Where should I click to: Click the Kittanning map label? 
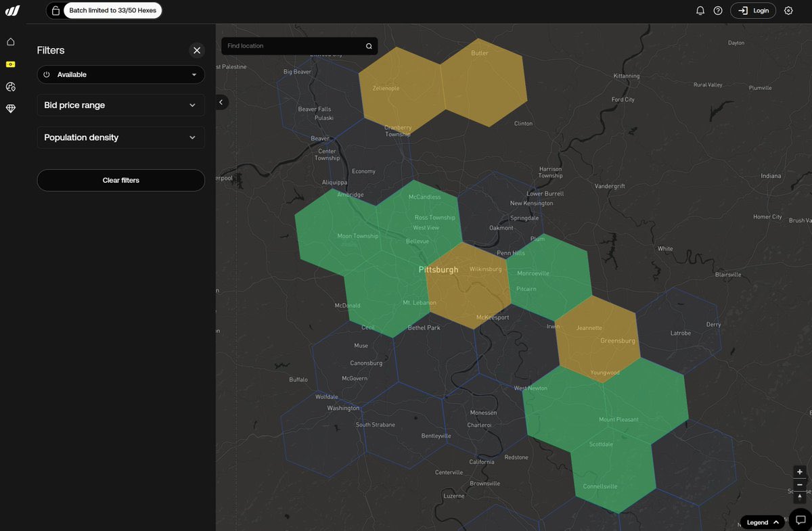(626, 76)
